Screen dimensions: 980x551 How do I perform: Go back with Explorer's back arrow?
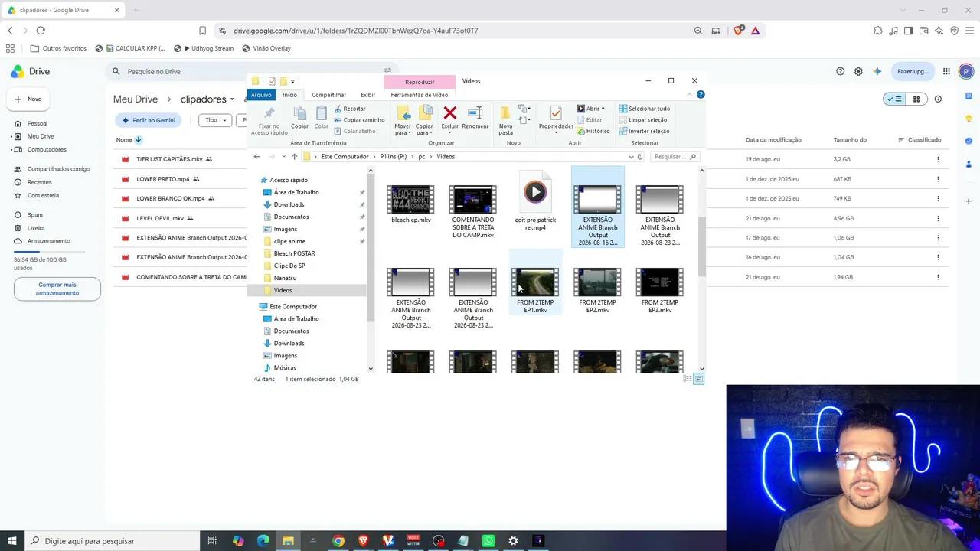tap(257, 157)
